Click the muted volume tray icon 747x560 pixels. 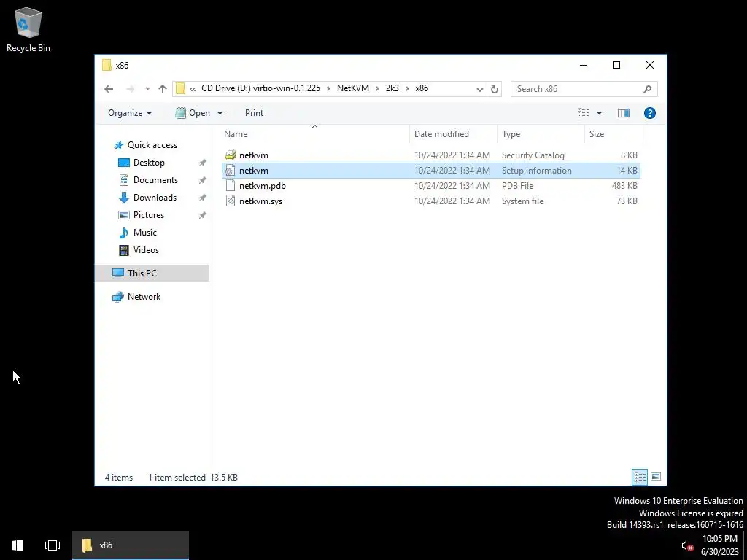coord(686,545)
